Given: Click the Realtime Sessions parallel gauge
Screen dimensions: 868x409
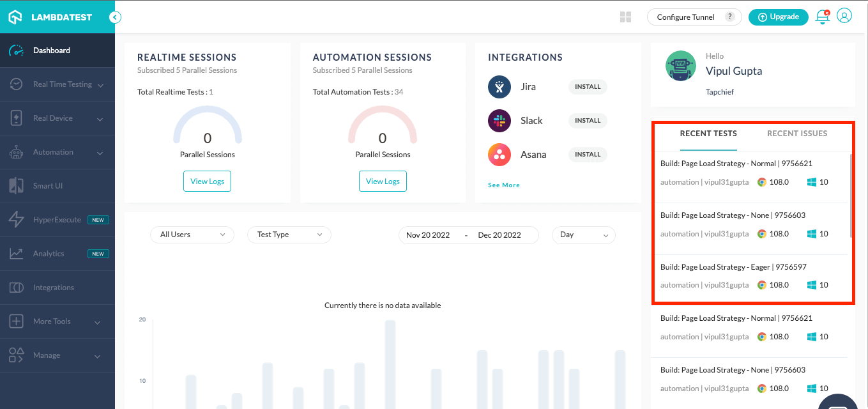Looking at the screenshot, I should pyautogui.click(x=208, y=125).
